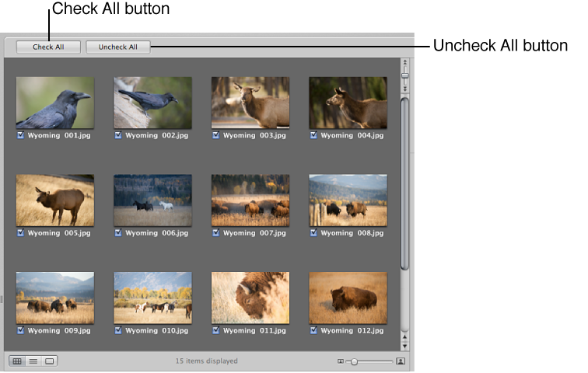Select the horses thumbnail Wyoming 006
The image size is (588, 373).
click(x=152, y=200)
